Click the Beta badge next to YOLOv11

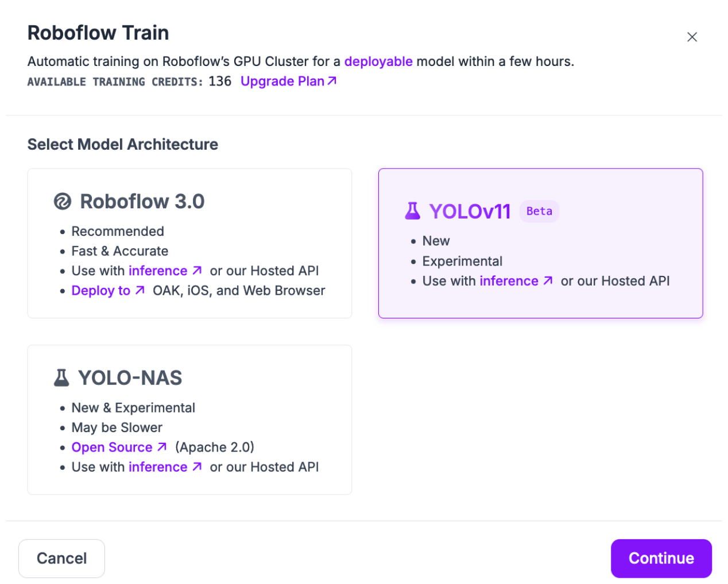click(539, 211)
